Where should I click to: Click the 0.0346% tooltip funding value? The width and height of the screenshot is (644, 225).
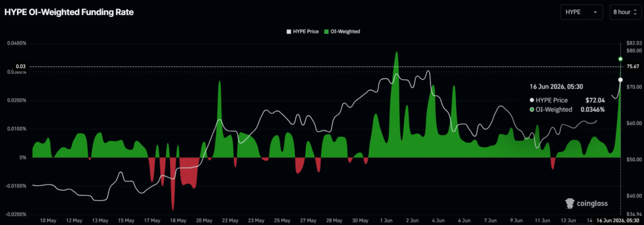click(x=592, y=110)
